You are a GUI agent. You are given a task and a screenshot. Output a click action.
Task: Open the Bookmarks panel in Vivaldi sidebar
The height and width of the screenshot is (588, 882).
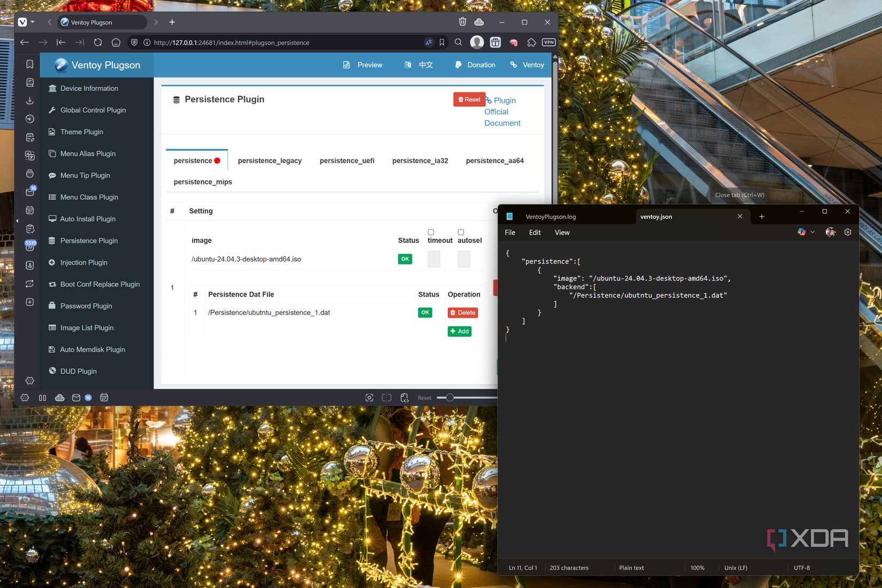tap(30, 64)
